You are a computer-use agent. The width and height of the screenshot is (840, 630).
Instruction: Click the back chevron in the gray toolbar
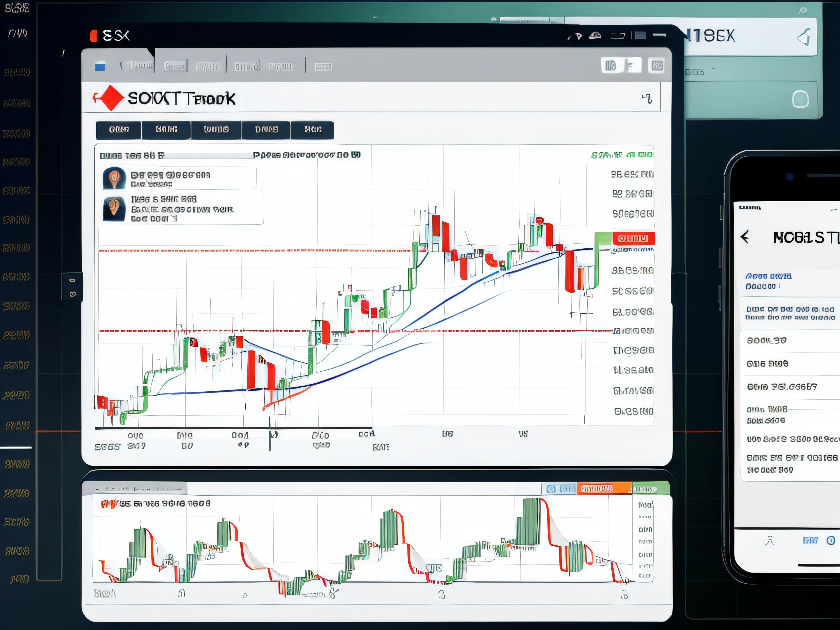(121, 66)
